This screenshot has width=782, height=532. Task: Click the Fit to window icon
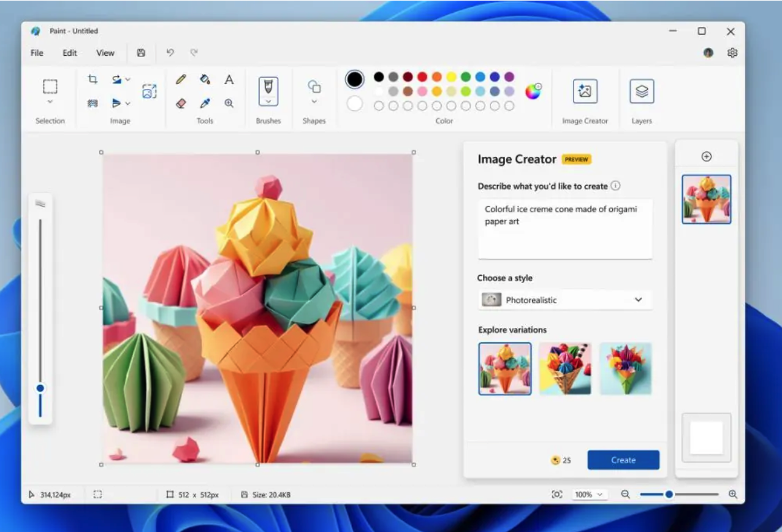[x=557, y=494]
